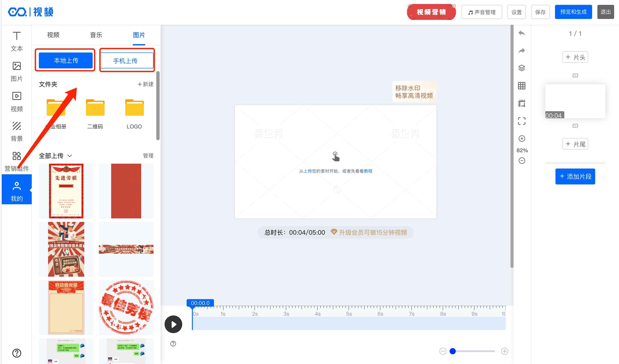The image size is (619, 364).
Task: Open the 视频 sidebar panel
Action: point(17,102)
